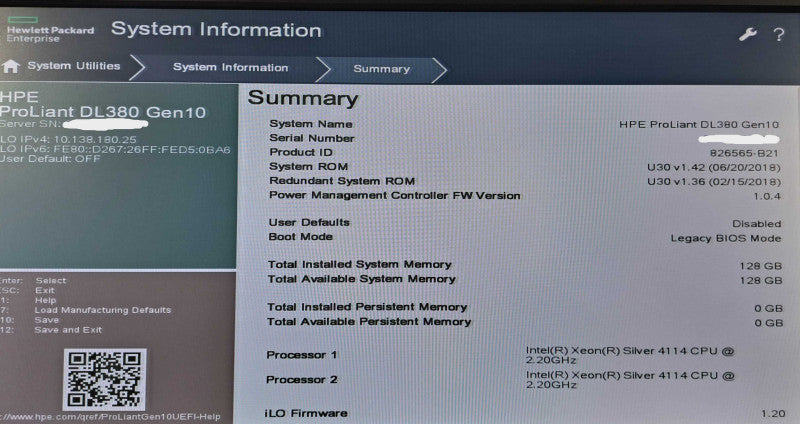Select the Summary breadcrumb tab
Screen dimensions: 800x424
382,69
